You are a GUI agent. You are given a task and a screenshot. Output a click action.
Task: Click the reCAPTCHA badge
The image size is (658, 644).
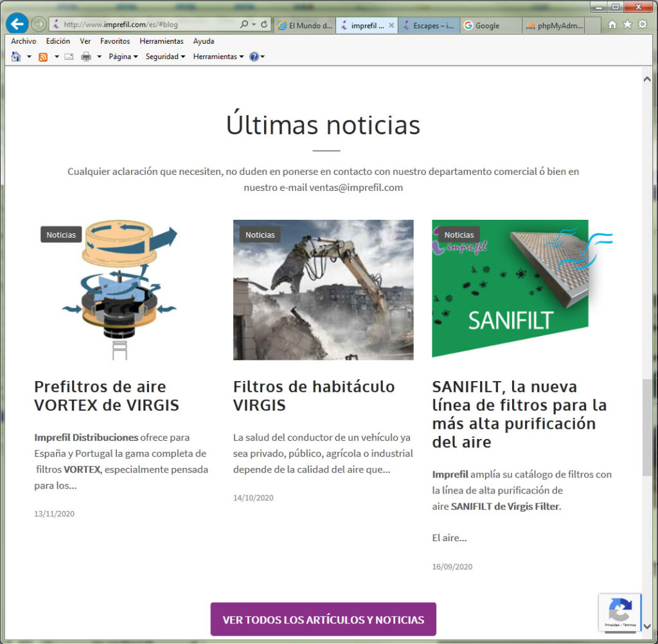tap(619, 612)
